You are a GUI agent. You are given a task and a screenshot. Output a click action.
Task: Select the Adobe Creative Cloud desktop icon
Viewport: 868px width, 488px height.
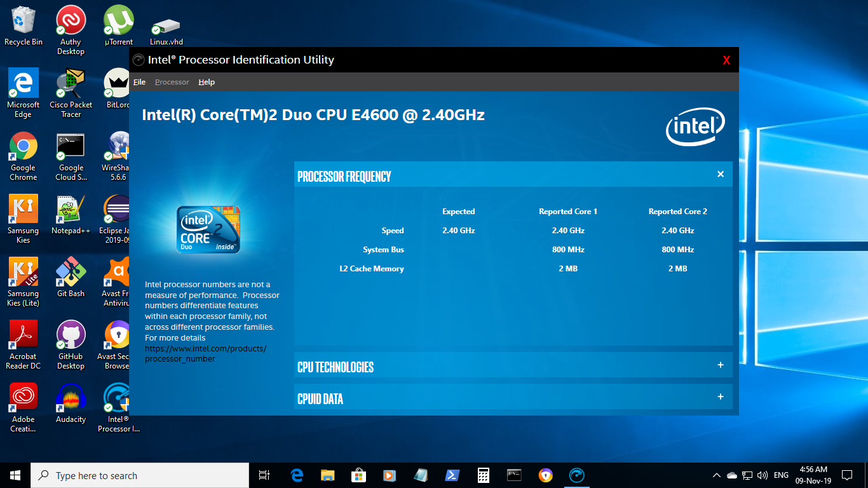point(24,408)
